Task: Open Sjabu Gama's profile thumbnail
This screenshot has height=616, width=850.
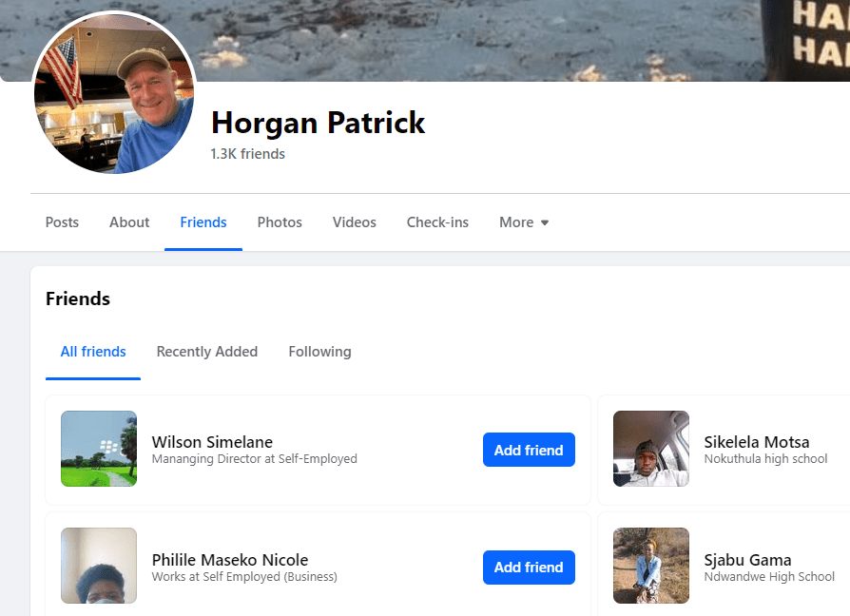Action: 651,566
